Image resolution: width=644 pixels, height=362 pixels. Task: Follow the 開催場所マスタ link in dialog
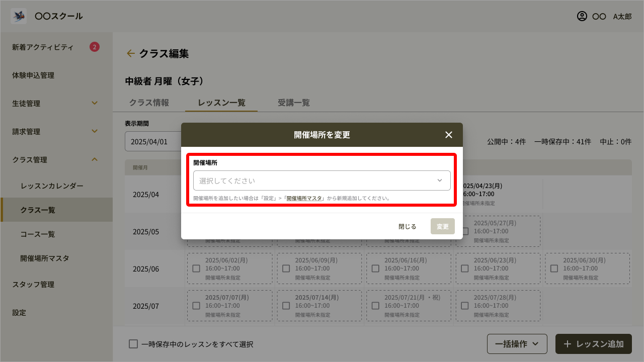(x=304, y=199)
